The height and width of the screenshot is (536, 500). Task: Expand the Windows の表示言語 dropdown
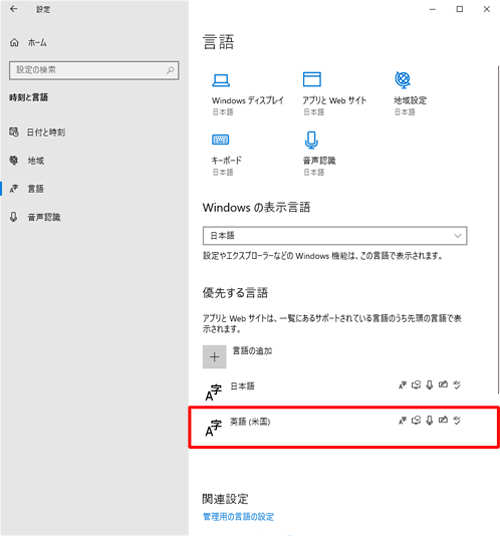(335, 236)
